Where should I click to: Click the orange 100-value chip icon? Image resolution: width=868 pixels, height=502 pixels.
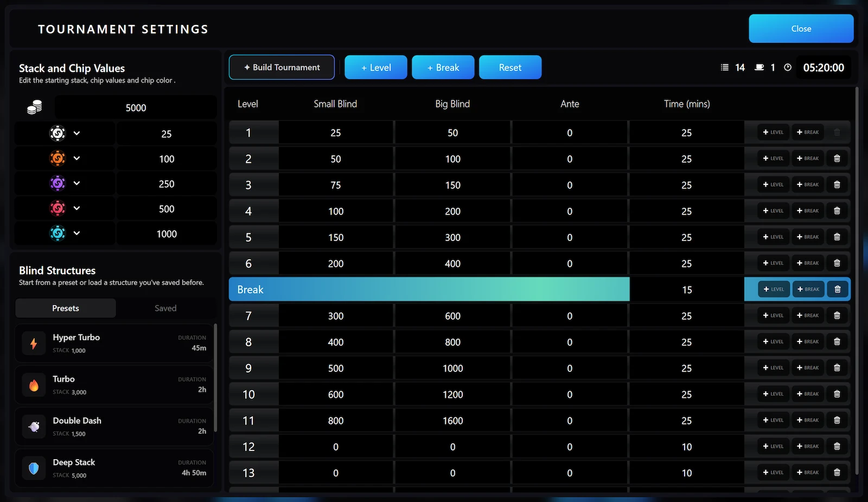[58, 158]
